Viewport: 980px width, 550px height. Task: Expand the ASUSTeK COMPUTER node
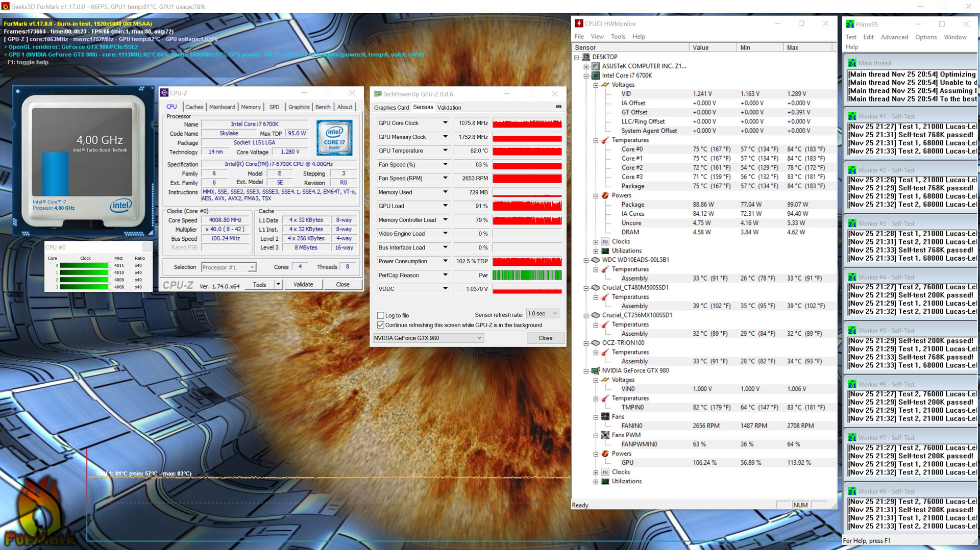tap(586, 66)
